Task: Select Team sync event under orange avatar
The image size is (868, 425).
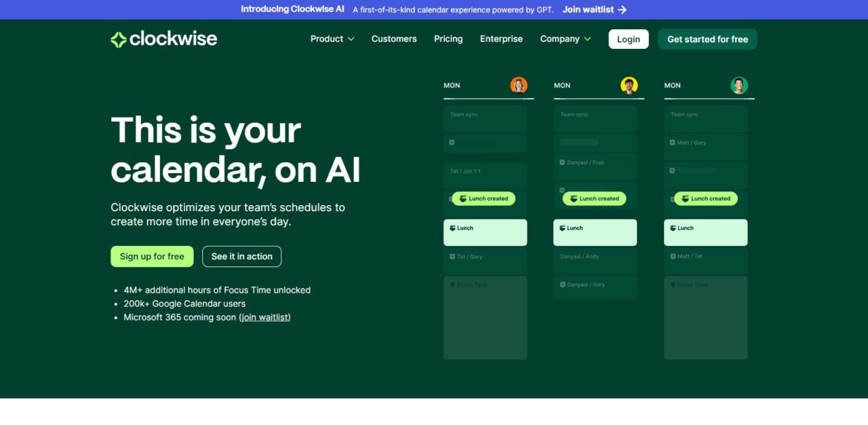Action: pos(485,119)
